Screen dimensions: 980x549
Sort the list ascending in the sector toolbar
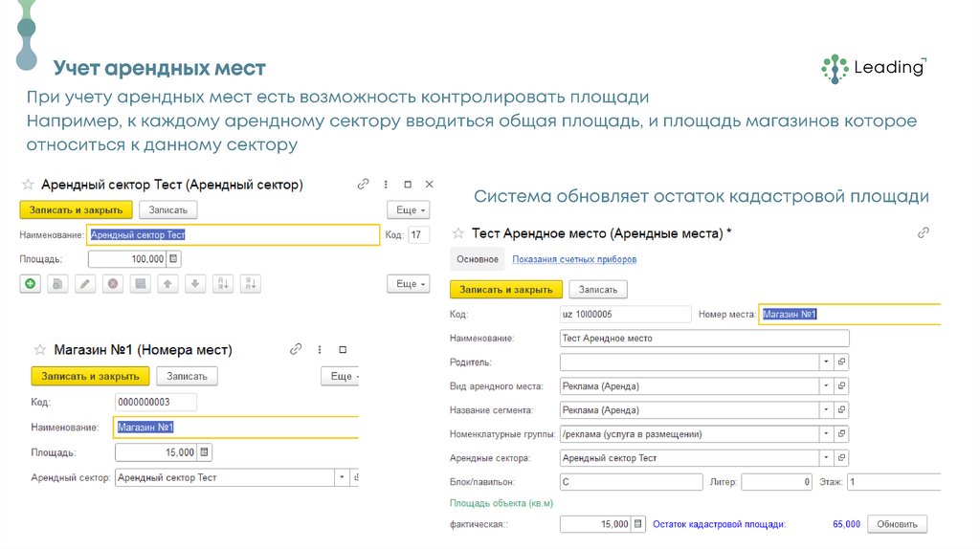[222, 283]
